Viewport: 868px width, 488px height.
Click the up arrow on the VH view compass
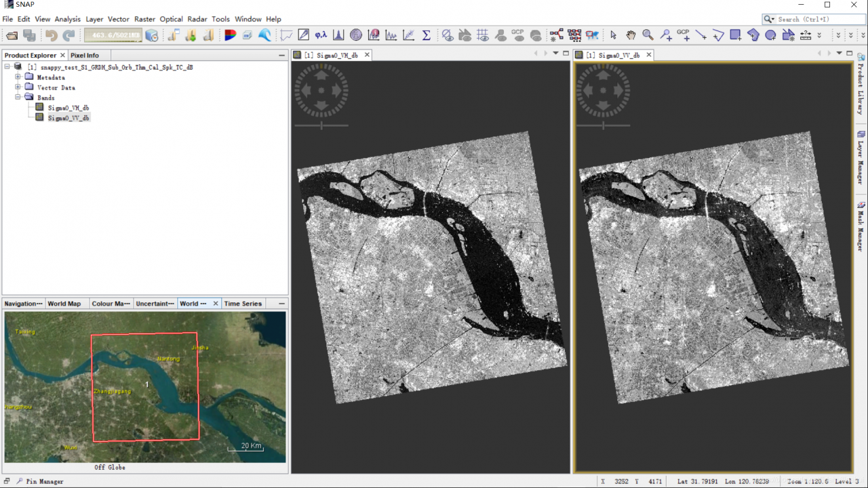point(321,74)
